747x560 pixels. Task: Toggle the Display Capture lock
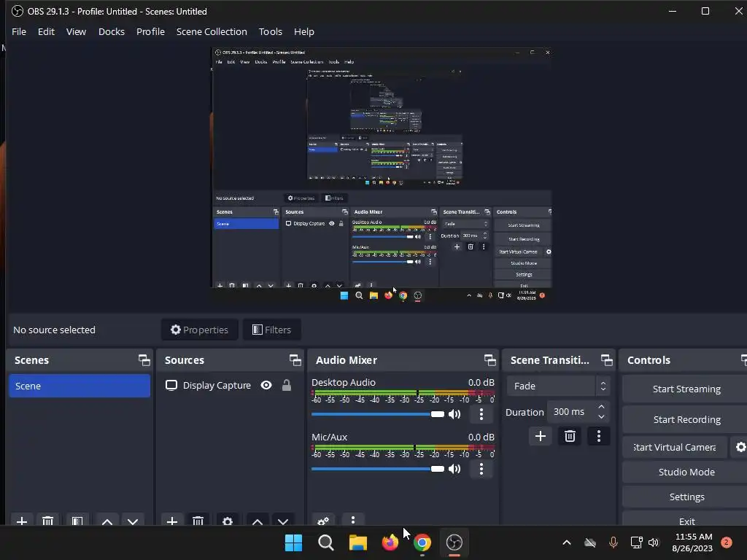[x=286, y=385]
